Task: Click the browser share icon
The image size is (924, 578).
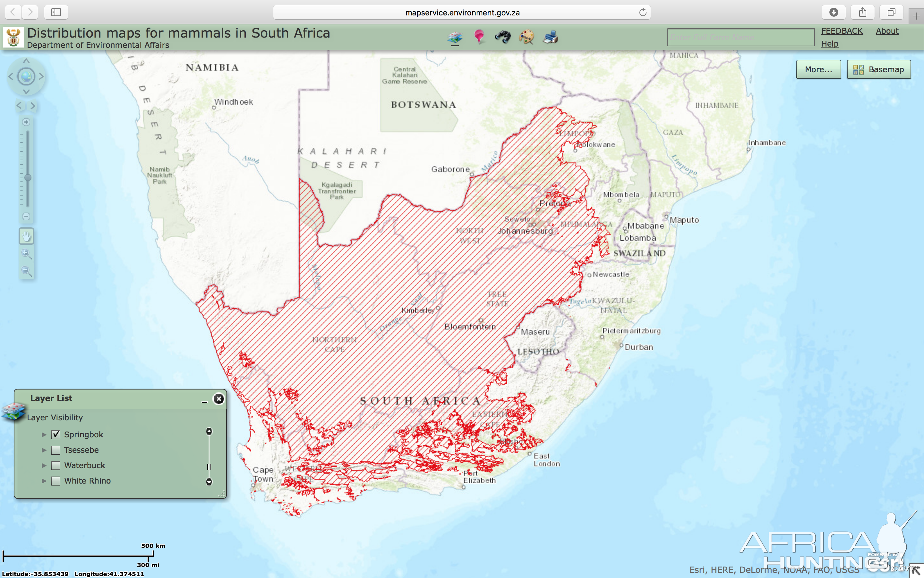Action: pyautogui.click(x=862, y=12)
